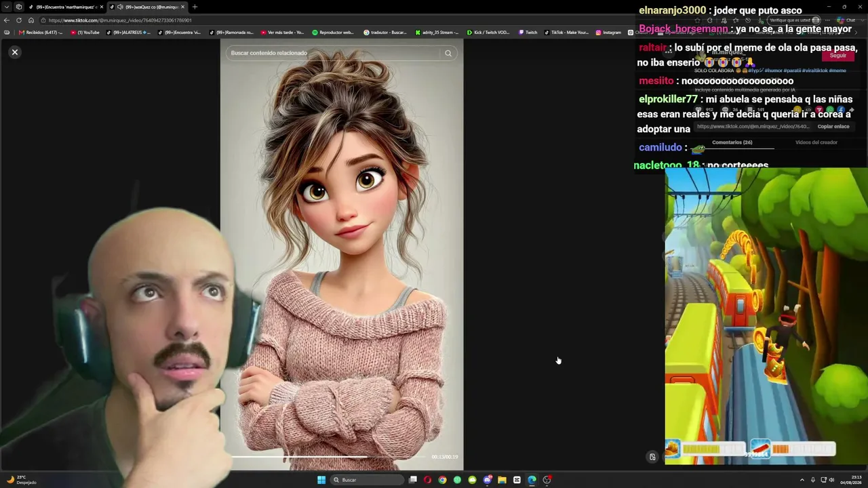The image size is (868, 488).
Task: Launch Google Chrome from the taskbar
Action: coord(442,480)
